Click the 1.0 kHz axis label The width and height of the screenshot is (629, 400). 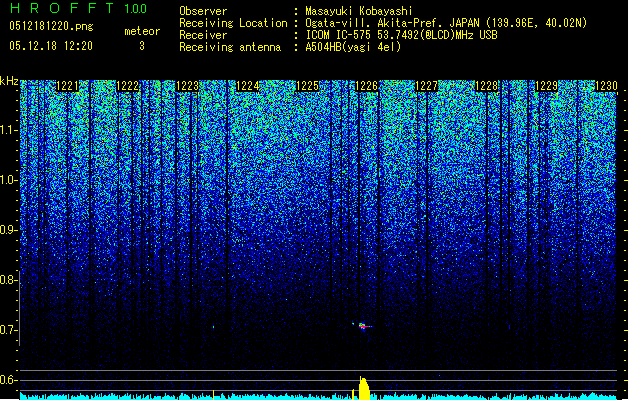tap(9, 180)
